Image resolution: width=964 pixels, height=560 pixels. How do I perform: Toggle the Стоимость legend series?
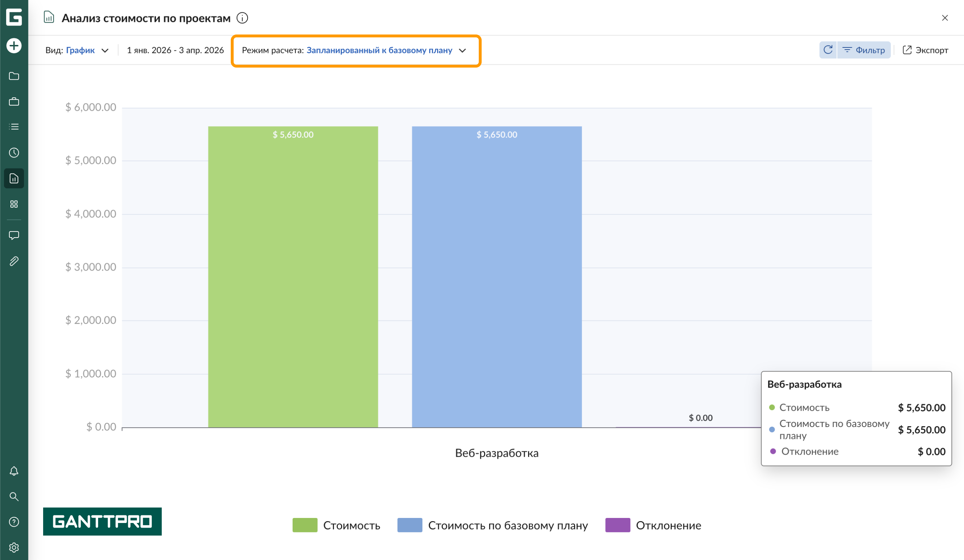[336, 525]
